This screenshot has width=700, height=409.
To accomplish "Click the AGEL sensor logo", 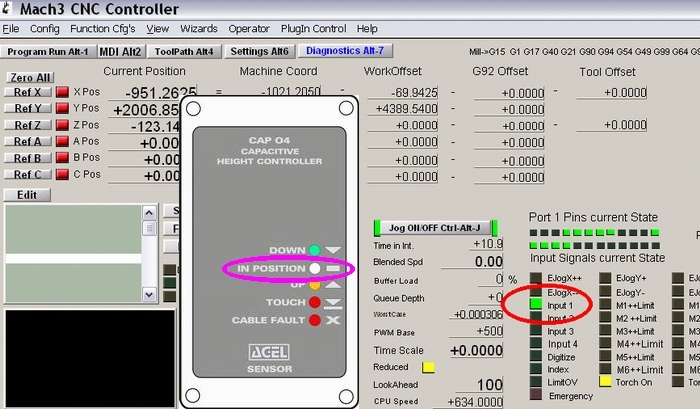I will 269,352.
